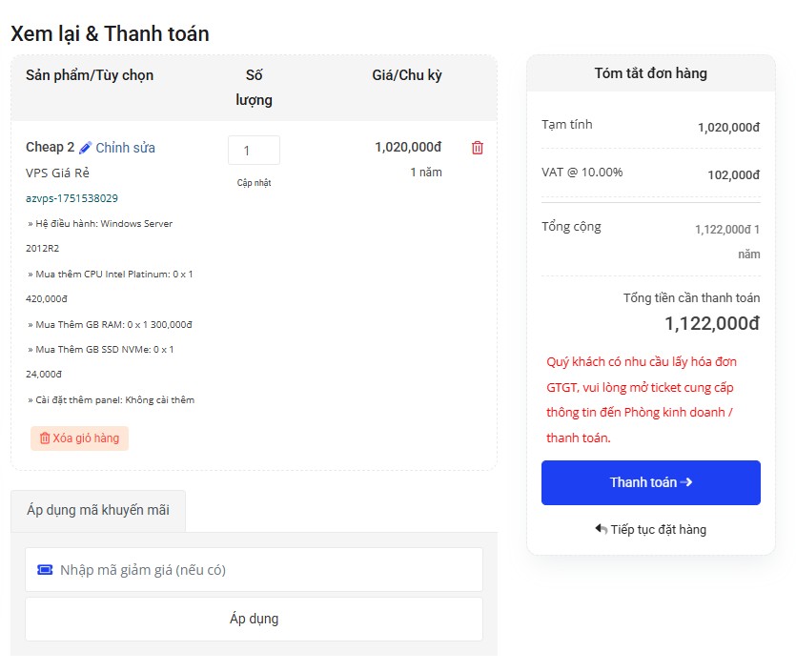Viewport: 796px width, 672px height.
Task: Click the red trash delete item icon
Action: click(x=478, y=148)
